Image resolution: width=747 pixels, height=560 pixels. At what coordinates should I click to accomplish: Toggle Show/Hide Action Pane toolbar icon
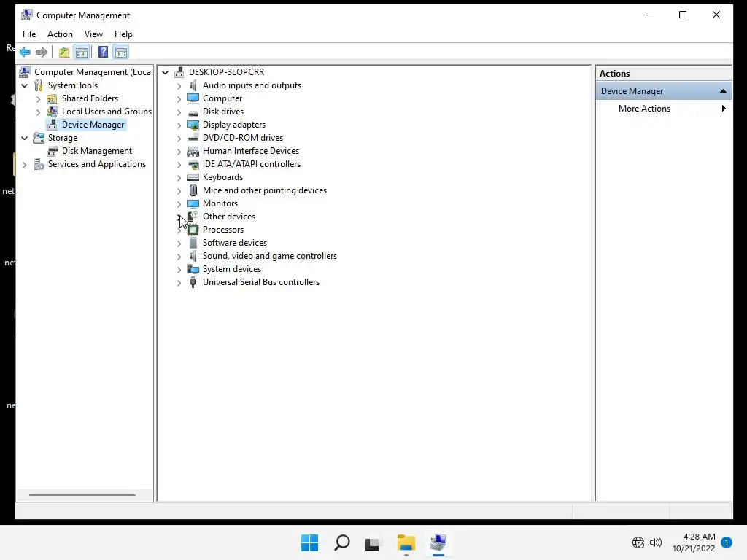121,52
